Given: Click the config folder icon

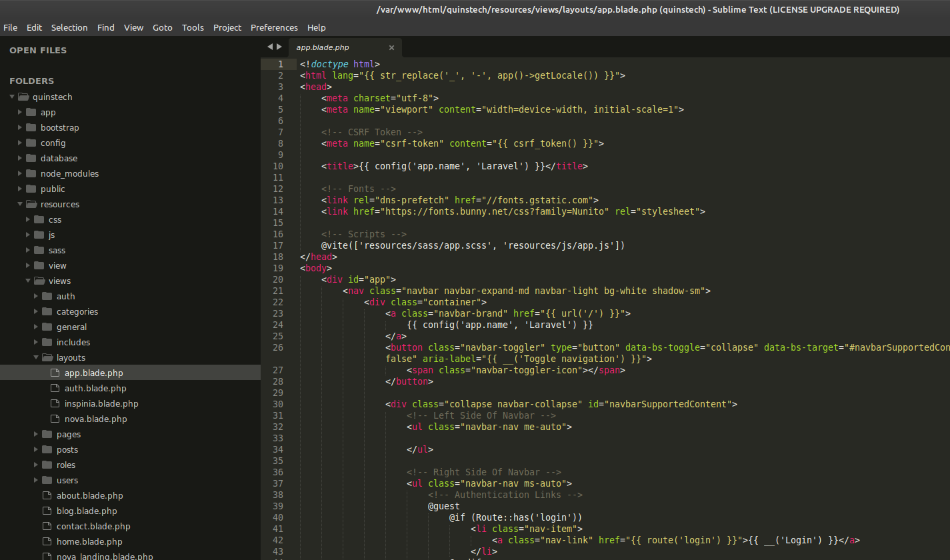Looking at the screenshot, I should coord(31,143).
